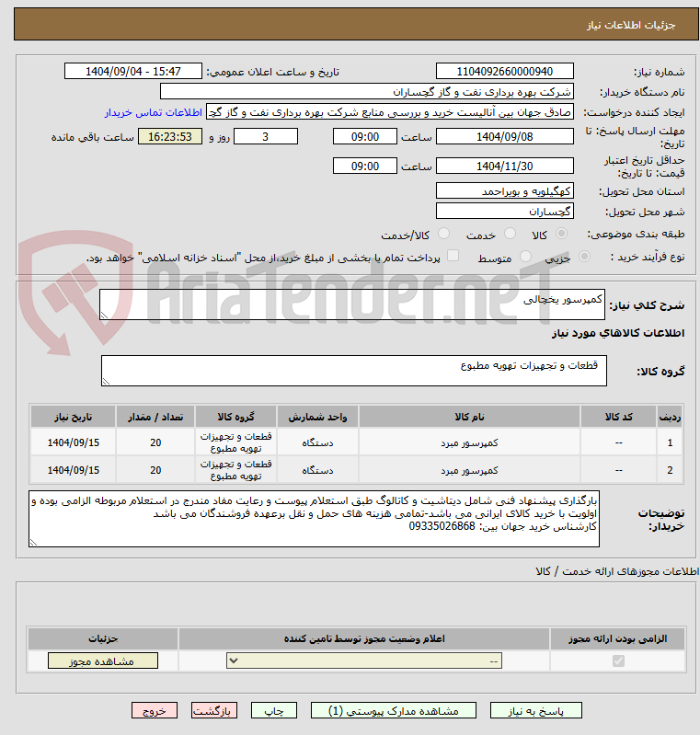Click the پاسخ به نیاز button
Image resolution: width=700 pixels, height=735 pixels.
click(536, 711)
